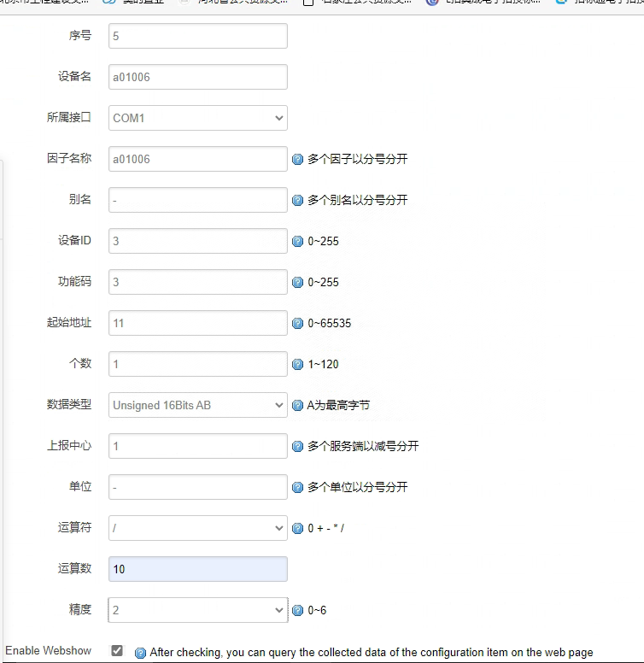Open the 所属接口 dropdown showing COM1

(198, 118)
